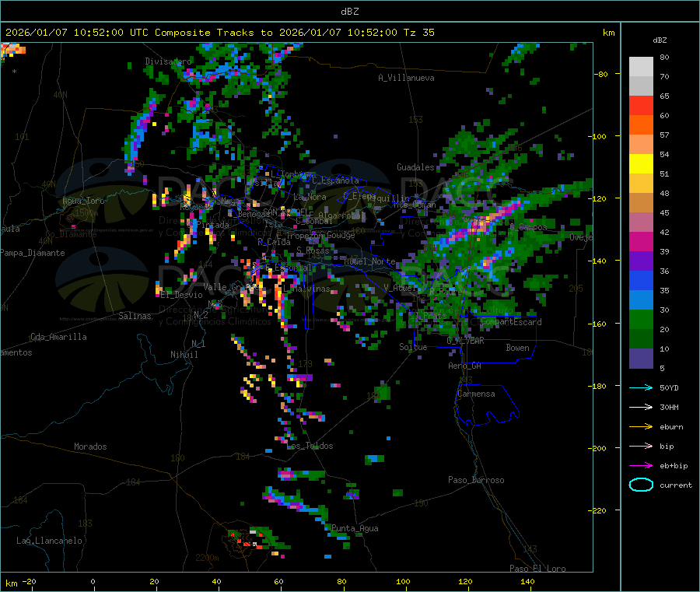Click the 'Los_Toldos' place label
The height and width of the screenshot is (592, 700).
point(310,446)
